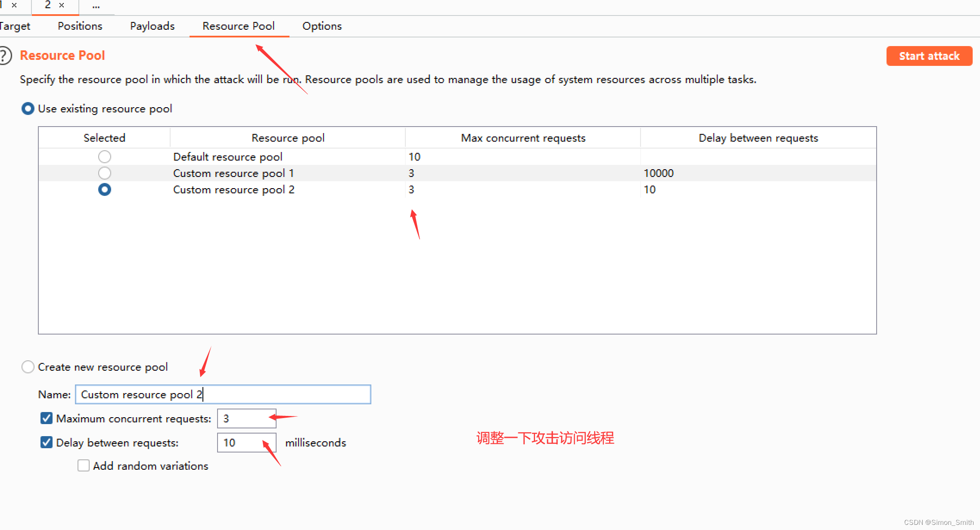
Task: Uncheck Delay between requests checkbox
Action: (x=47, y=443)
